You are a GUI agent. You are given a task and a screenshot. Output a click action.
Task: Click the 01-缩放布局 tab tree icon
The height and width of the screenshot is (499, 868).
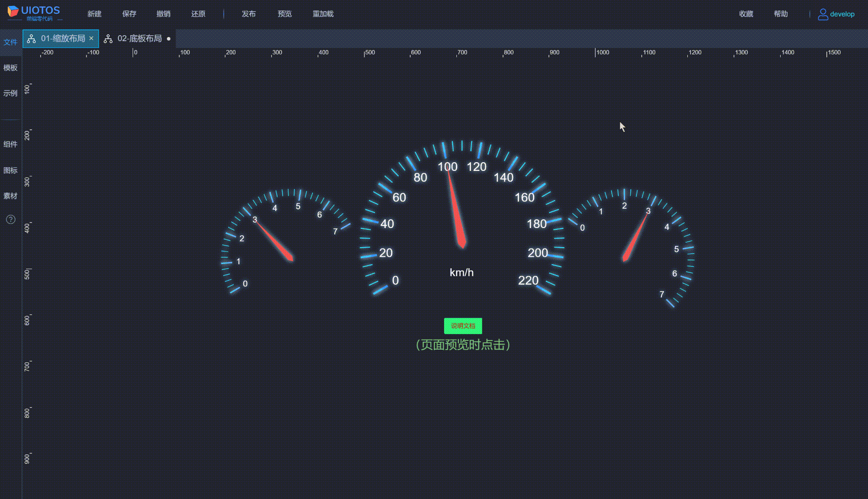tap(32, 39)
